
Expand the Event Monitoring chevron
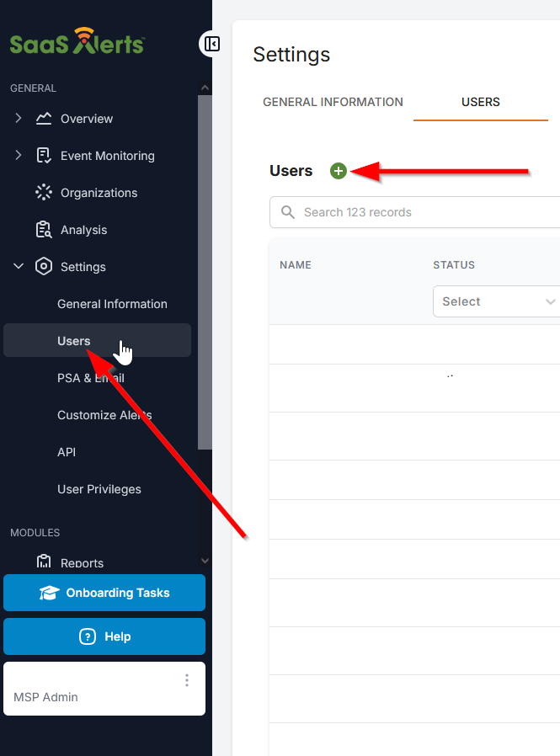[19, 156]
